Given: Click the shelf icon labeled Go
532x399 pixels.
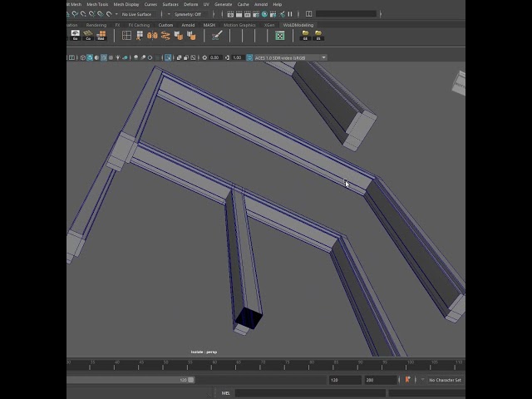Looking at the screenshot, I should [x=76, y=35].
